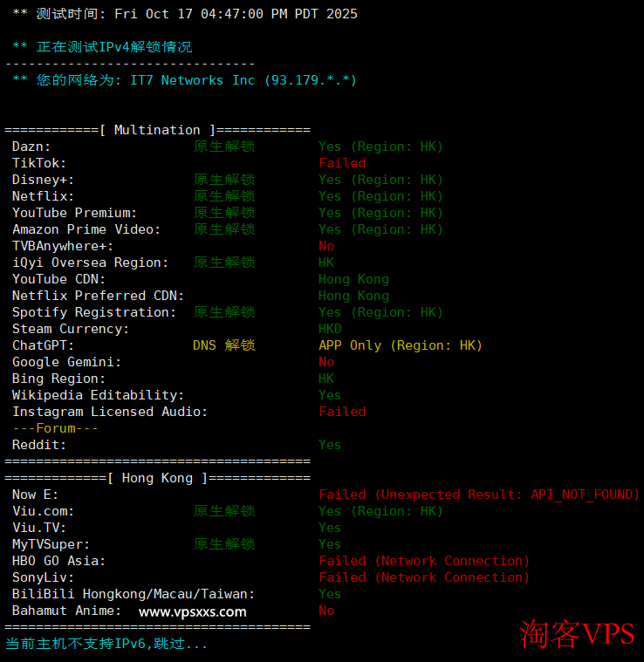Click the 原生解锁 label beside Disney+
644x662 pixels.
coord(223,180)
